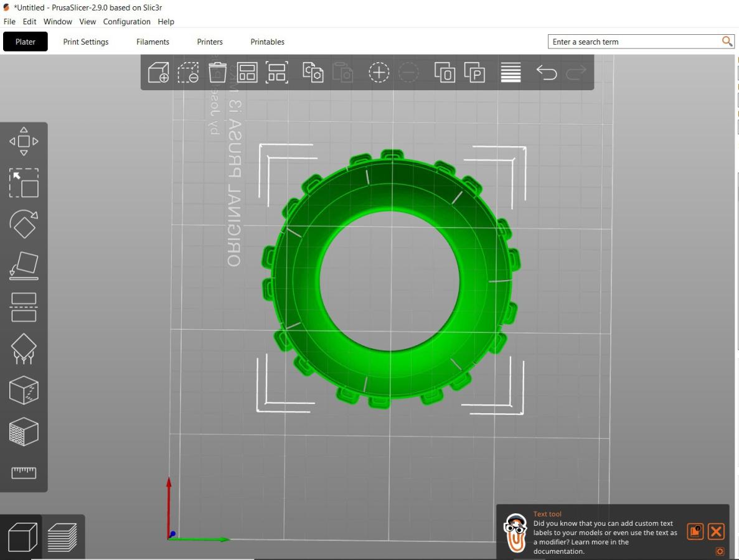Switch to the 3D editor view cube
The width and height of the screenshot is (739, 560).
(x=22, y=537)
